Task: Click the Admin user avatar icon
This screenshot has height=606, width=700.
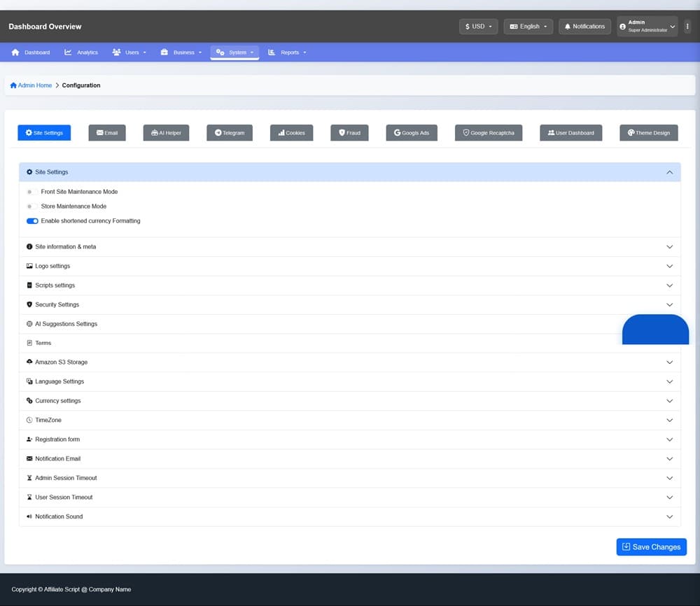Action: coord(623,27)
